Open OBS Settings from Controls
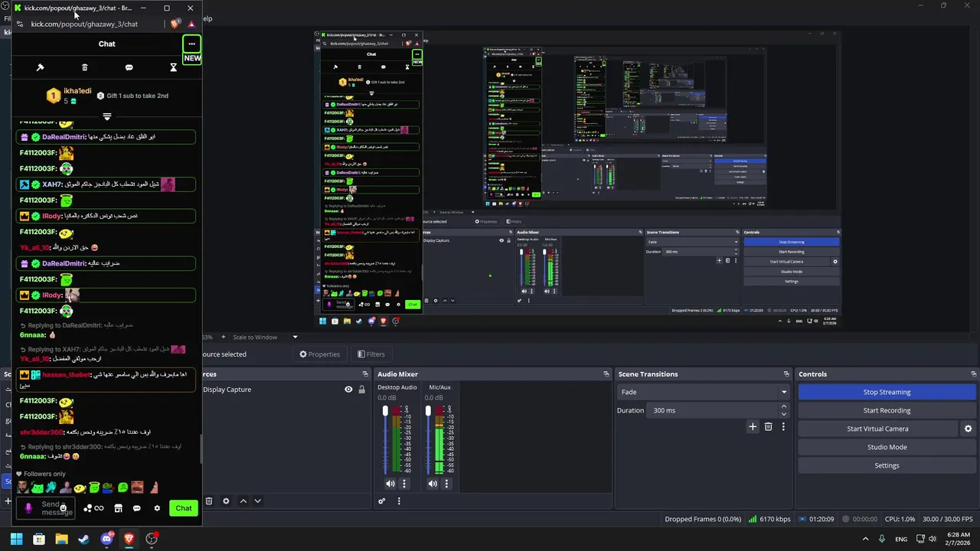Screen dimensions: 980x551 (887, 465)
